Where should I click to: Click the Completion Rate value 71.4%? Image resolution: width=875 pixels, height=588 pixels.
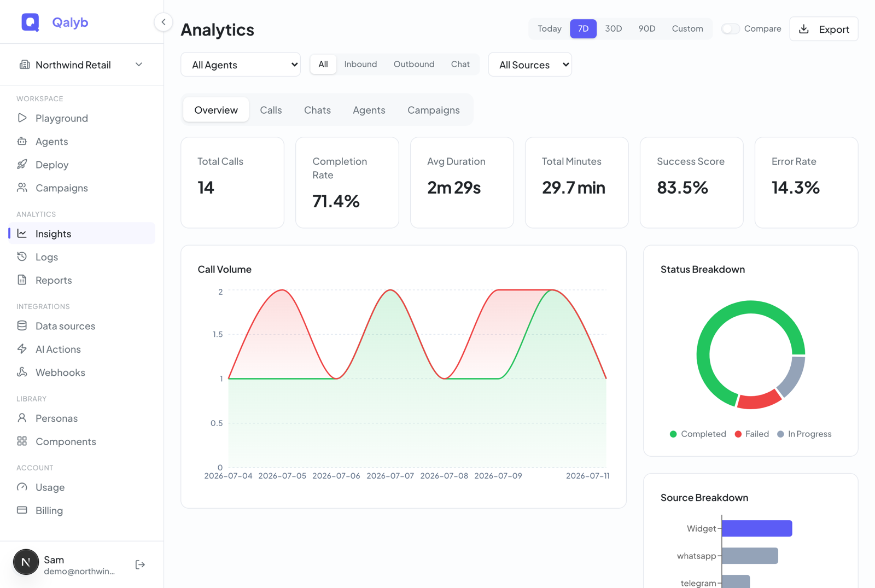pyautogui.click(x=336, y=201)
